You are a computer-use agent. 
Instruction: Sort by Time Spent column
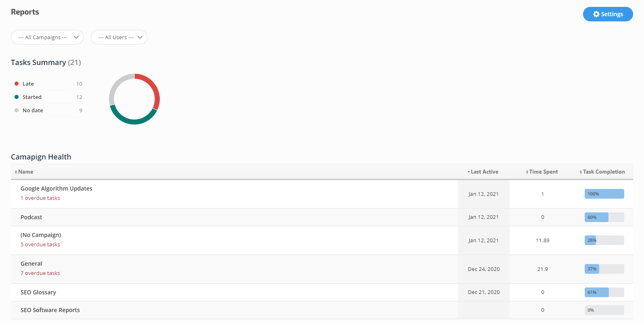pyautogui.click(x=543, y=172)
